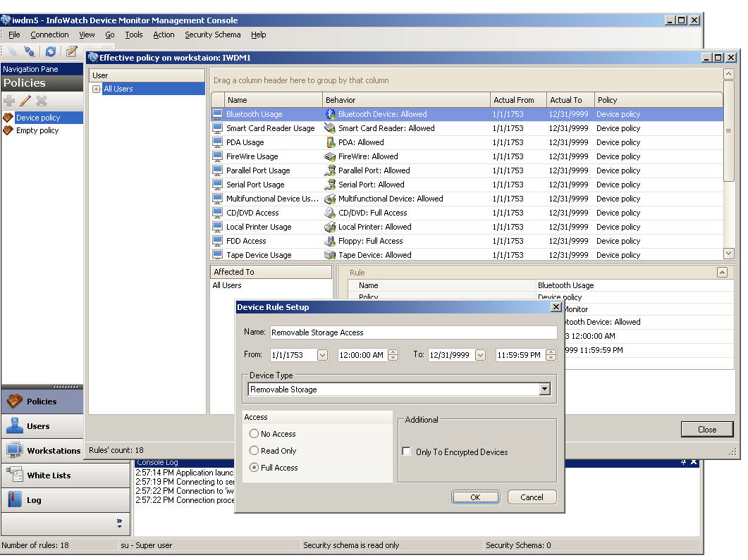Screen dimensions: 748x560
Task: Click the Floppy behavior icon
Action: (330, 241)
